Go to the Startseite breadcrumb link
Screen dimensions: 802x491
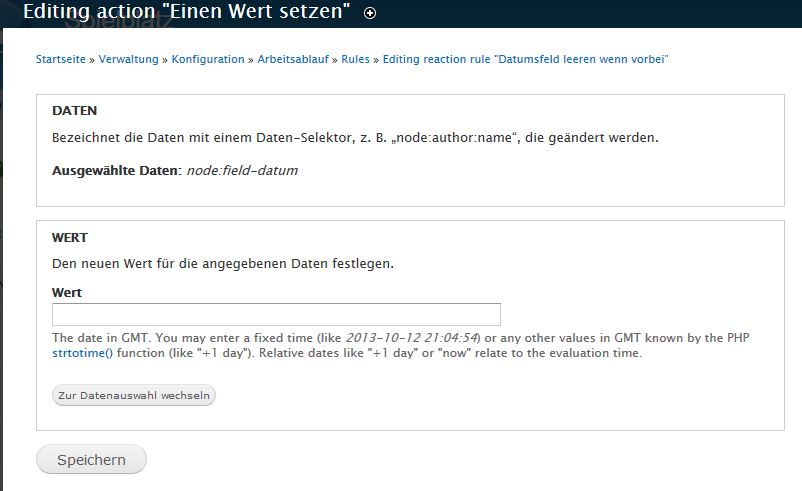tap(61, 59)
